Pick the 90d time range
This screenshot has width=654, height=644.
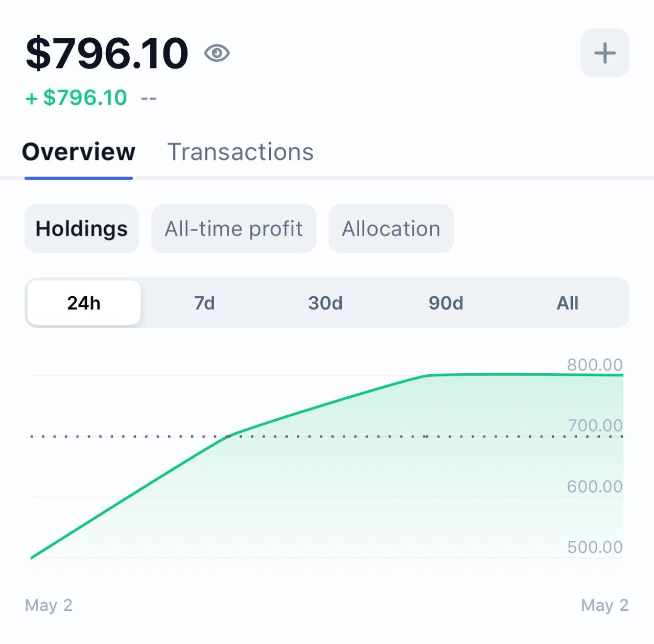point(446,303)
